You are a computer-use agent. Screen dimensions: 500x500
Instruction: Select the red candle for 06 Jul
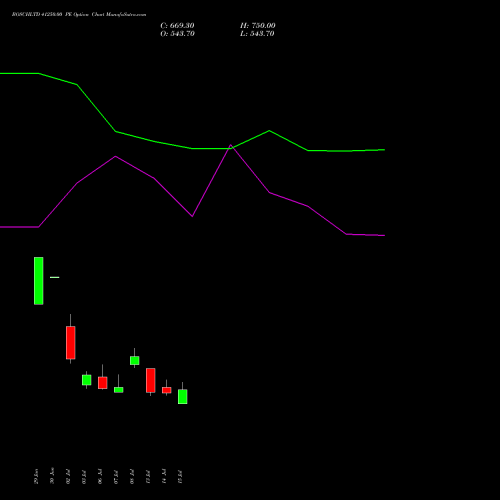(103, 383)
